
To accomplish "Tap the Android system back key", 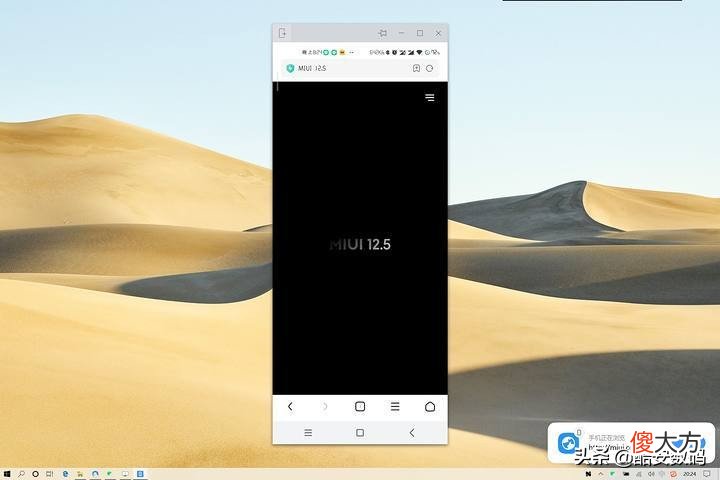I will click(412, 433).
